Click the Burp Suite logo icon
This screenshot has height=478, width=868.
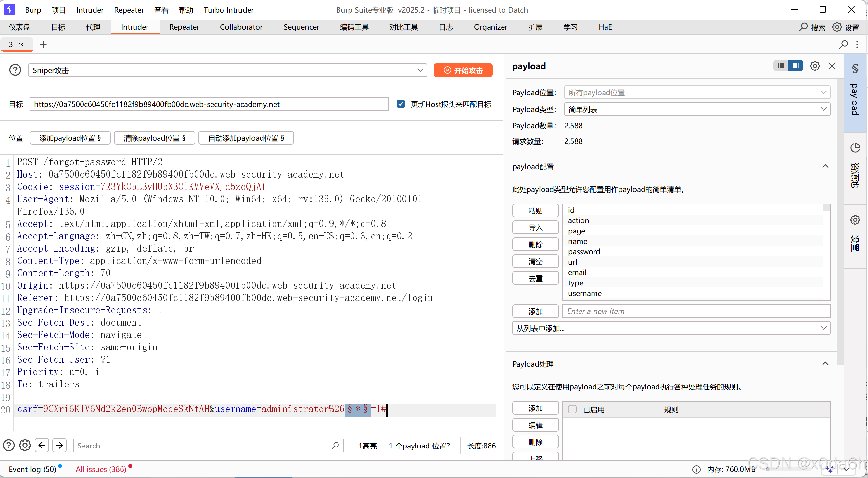[9, 9]
